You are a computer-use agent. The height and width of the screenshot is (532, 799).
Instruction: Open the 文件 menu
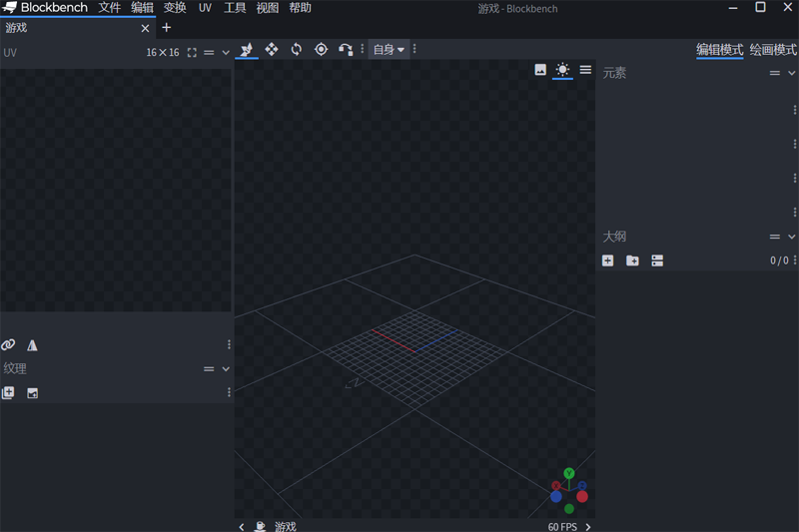click(109, 8)
